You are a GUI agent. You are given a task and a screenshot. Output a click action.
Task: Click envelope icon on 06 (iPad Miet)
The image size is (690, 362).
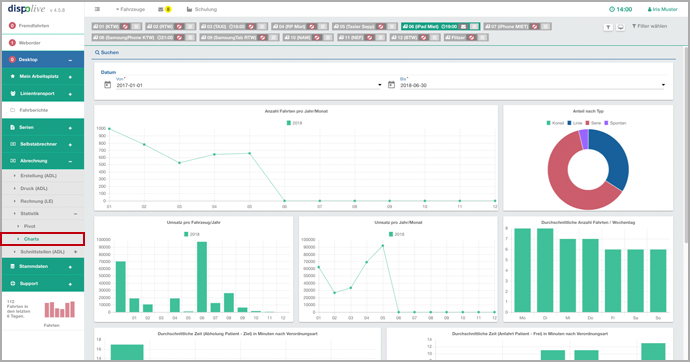pyautogui.click(x=463, y=27)
